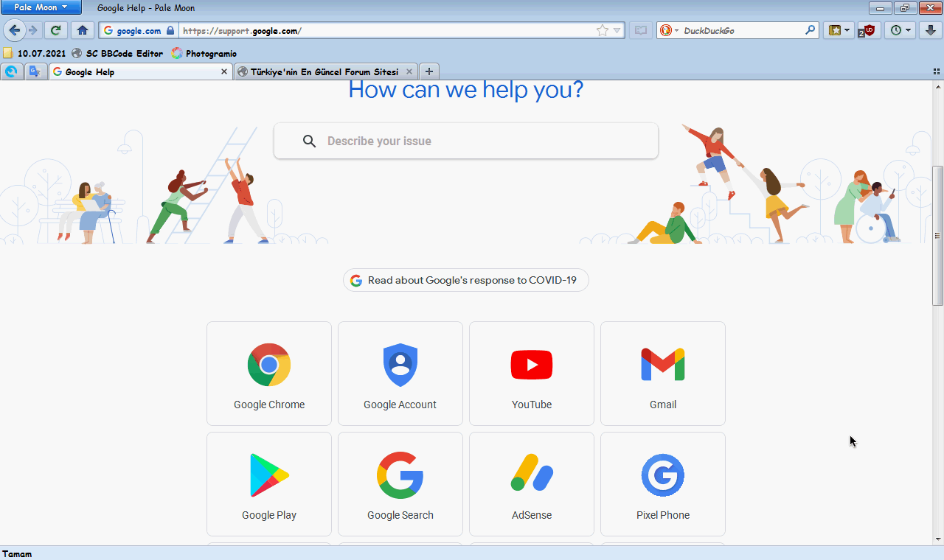Open the uBlock Origin extension
The height and width of the screenshot is (560, 944).
868,30
